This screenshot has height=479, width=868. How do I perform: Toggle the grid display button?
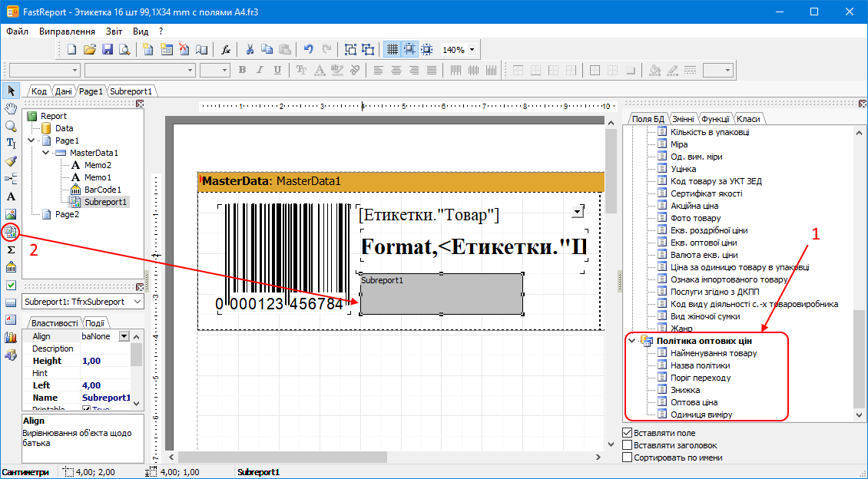click(x=394, y=48)
